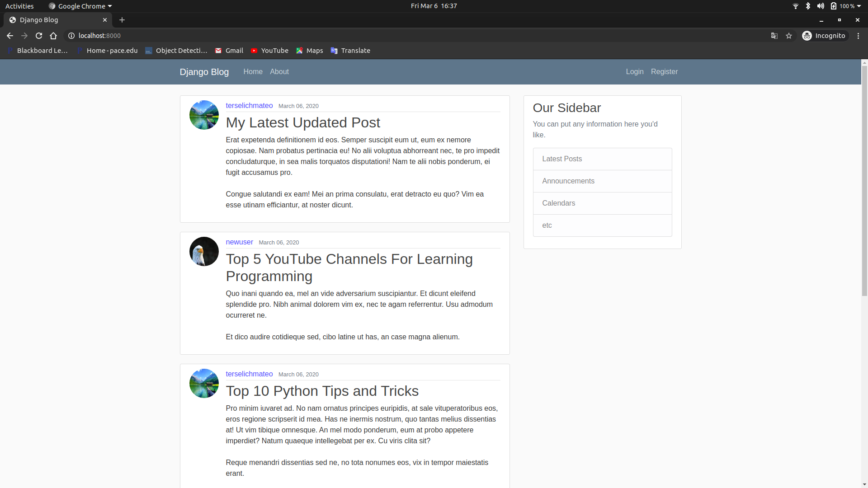Viewport: 868px width, 488px height.
Task: Click the Register link in navbar
Action: click(664, 72)
